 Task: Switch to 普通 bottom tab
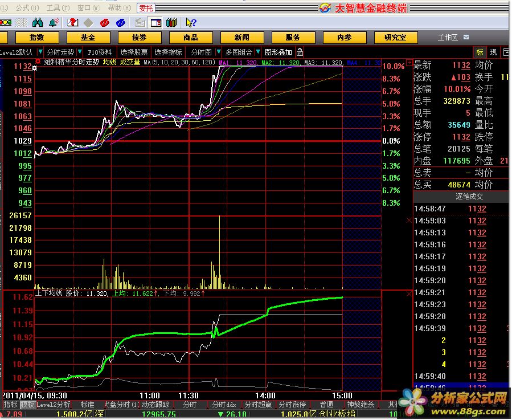click(326, 405)
